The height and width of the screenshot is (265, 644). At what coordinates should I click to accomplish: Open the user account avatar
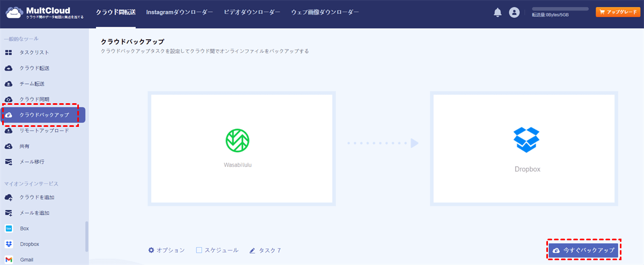pos(514,12)
